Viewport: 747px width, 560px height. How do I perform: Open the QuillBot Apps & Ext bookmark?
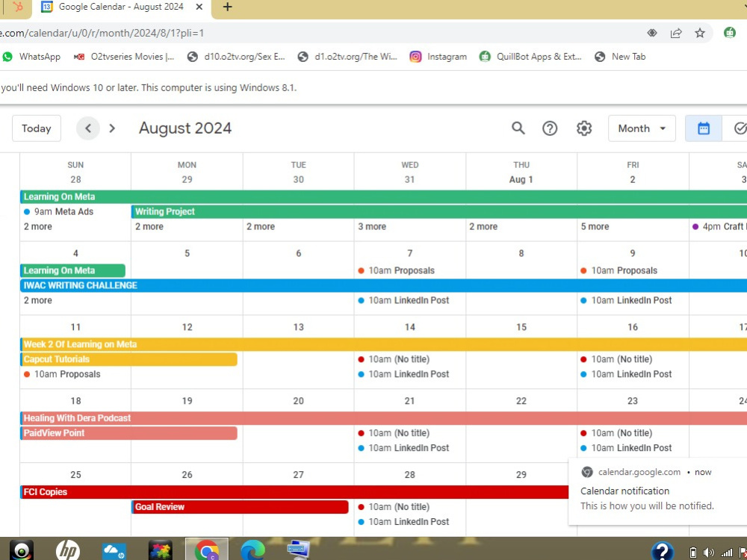pos(530,57)
